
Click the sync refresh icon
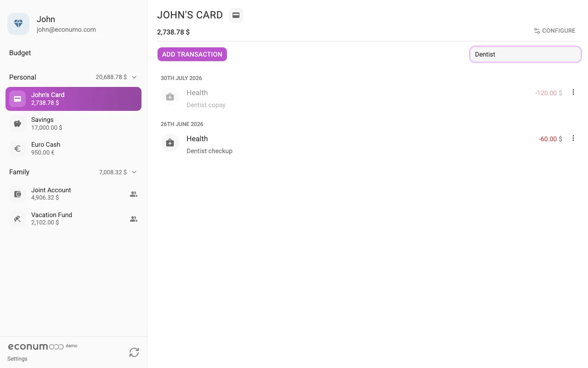(134, 352)
